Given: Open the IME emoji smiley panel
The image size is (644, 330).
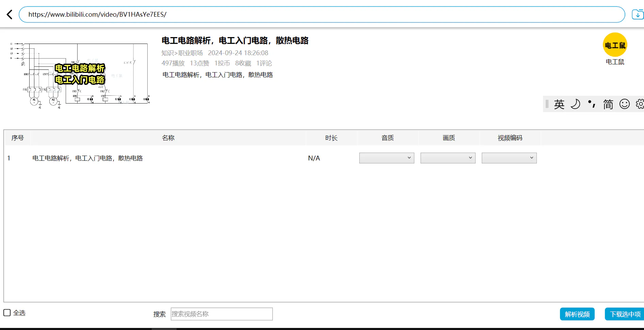Looking at the screenshot, I should coord(624,104).
